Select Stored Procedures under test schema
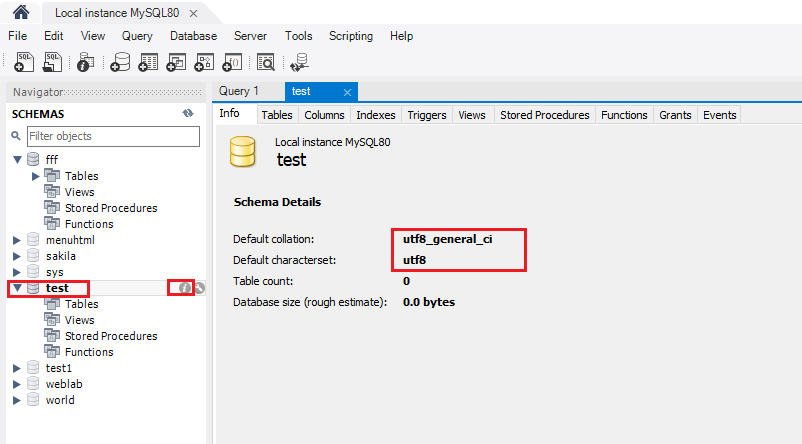The width and height of the screenshot is (802, 444). tap(111, 336)
